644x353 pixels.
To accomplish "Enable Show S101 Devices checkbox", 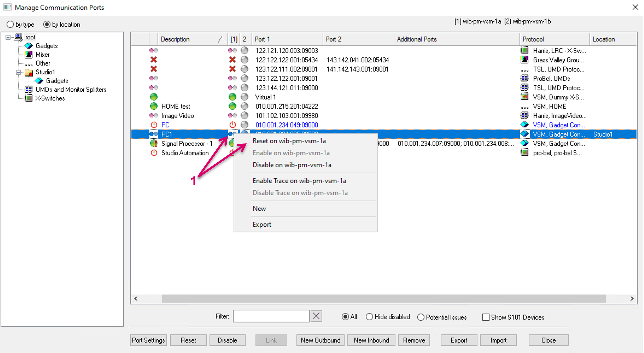I will click(486, 317).
